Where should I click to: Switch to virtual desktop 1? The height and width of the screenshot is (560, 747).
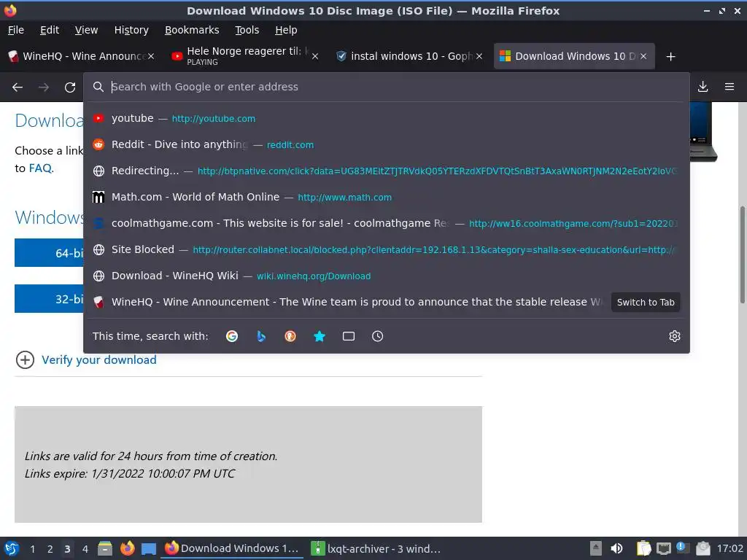(x=32, y=549)
